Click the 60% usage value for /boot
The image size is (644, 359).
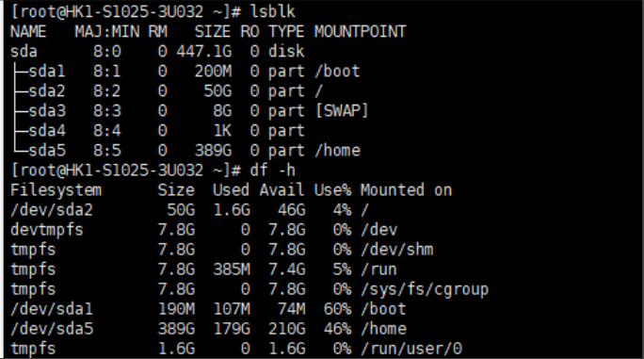tap(337, 309)
